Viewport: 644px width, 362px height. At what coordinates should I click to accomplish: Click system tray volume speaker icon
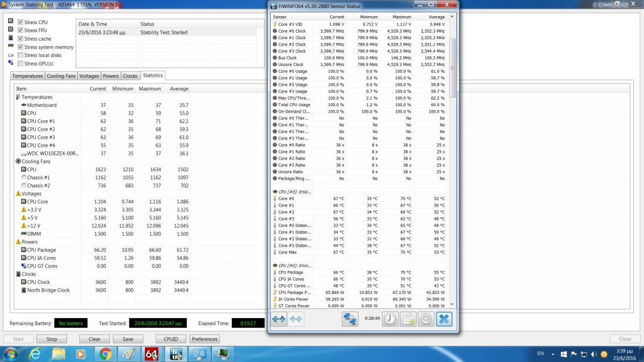click(x=594, y=354)
